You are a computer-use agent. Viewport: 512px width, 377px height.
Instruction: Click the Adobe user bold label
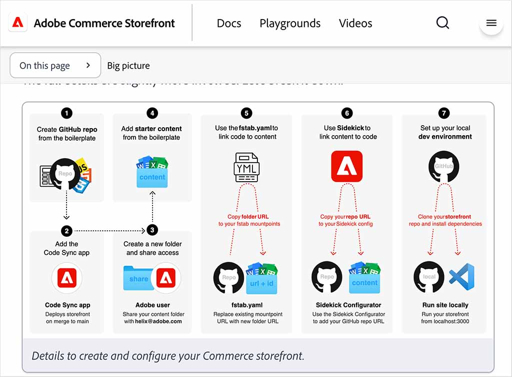pyautogui.click(x=153, y=305)
